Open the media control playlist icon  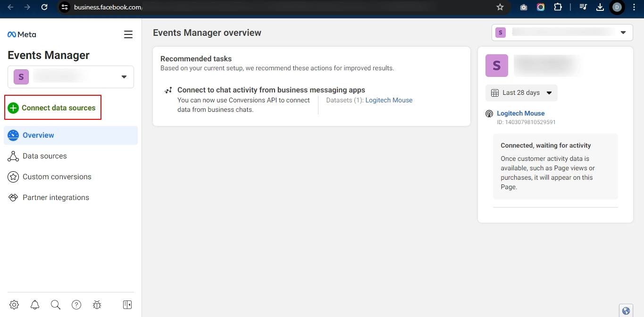click(583, 7)
